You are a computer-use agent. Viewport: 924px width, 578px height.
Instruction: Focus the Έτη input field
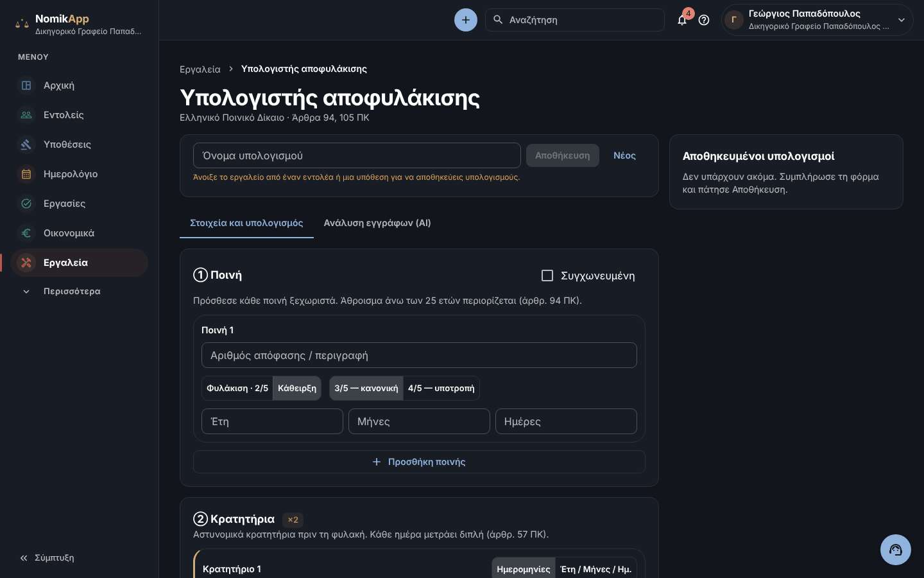pyautogui.click(x=272, y=421)
